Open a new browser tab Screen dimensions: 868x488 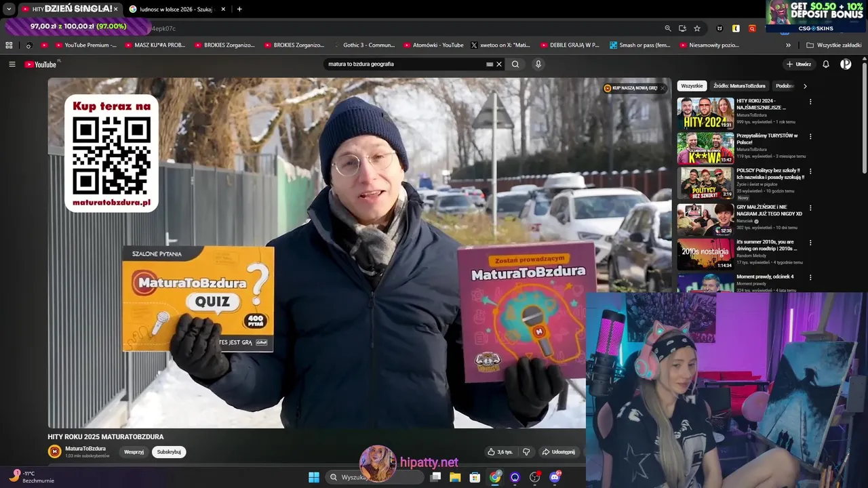pos(239,9)
